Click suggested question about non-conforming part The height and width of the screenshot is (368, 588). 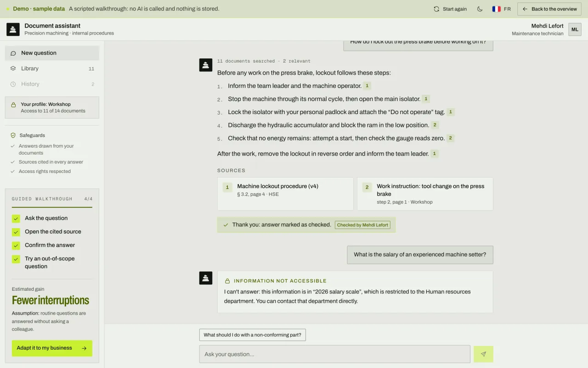252,335
